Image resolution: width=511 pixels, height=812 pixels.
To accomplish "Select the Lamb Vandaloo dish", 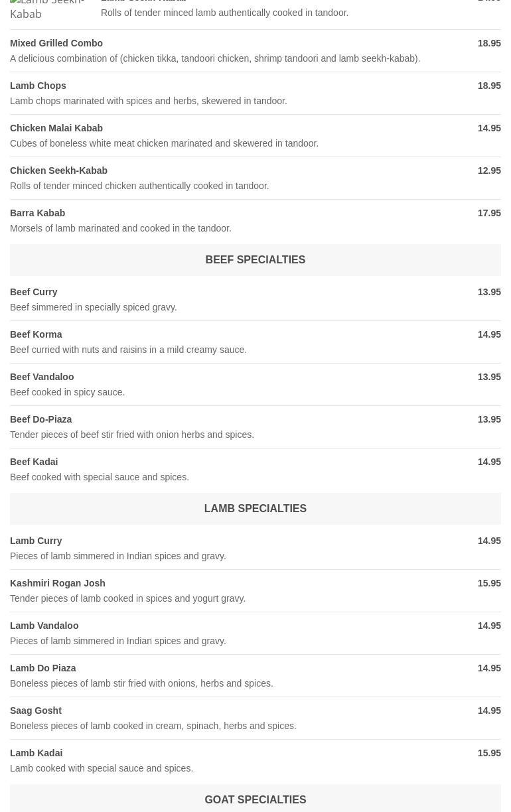I will point(44,626).
